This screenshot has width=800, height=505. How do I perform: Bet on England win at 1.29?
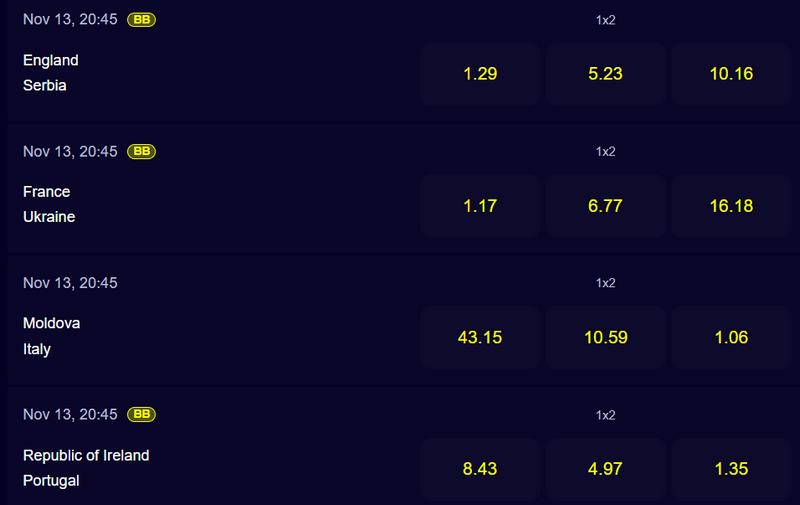tap(480, 74)
